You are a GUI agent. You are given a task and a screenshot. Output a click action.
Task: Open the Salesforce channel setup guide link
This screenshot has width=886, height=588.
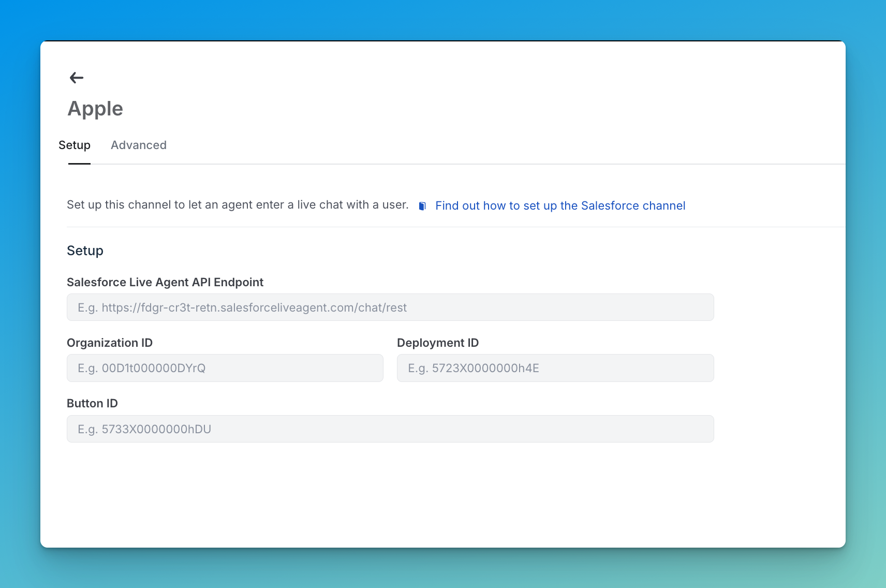[560, 205]
